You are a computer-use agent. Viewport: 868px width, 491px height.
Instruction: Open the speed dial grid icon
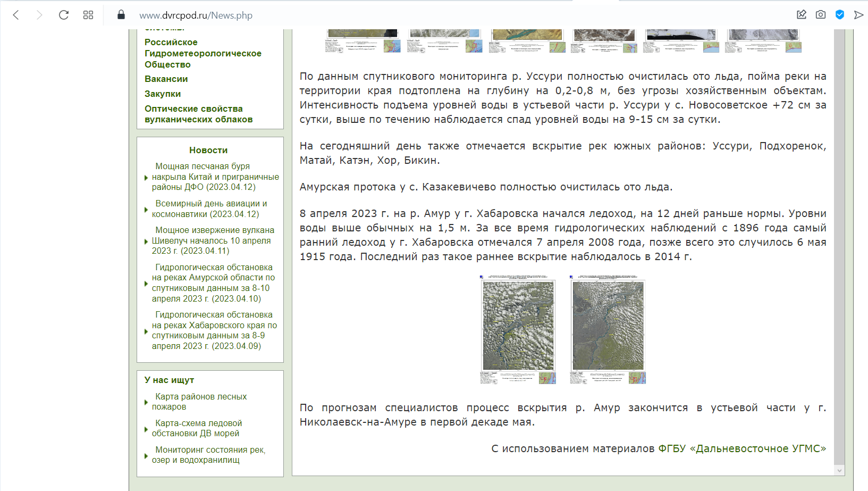pyautogui.click(x=88, y=15)
